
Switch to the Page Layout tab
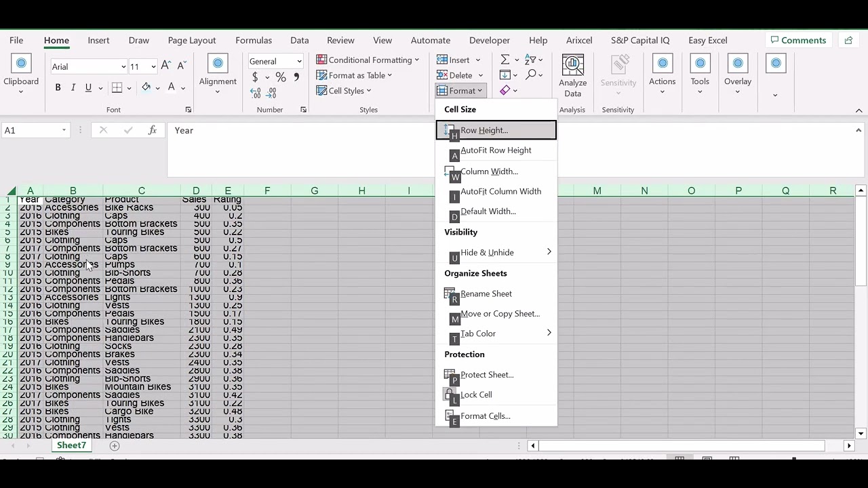pos(192,40)
